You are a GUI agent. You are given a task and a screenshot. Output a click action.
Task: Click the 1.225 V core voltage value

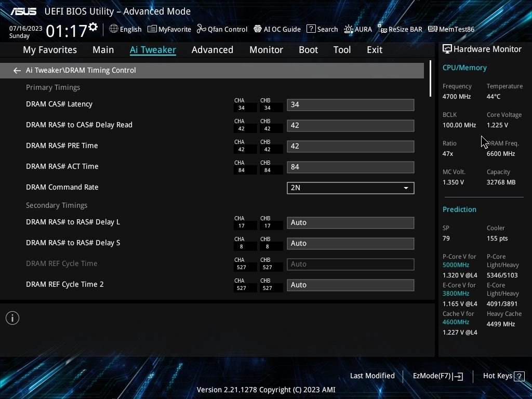coord(497,125)
